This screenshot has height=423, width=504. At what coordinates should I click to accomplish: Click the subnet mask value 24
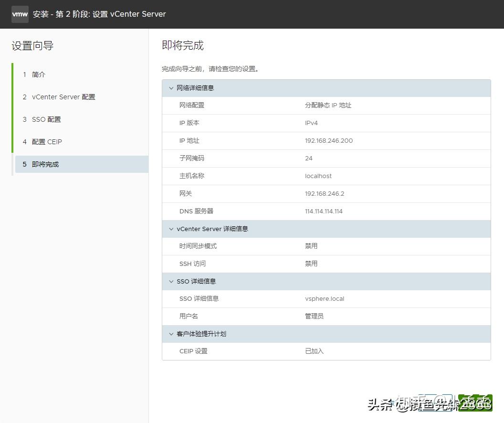click(309, 159)
